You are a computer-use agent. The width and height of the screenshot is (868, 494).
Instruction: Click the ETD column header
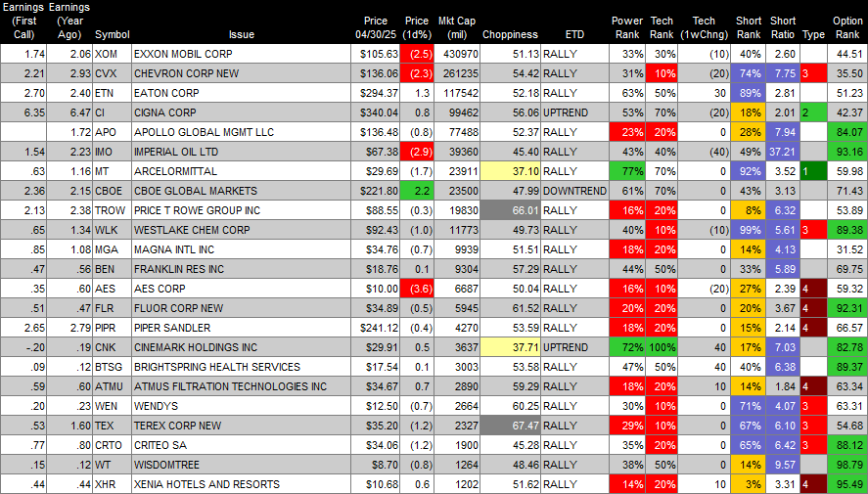pyautogui.click(x=574, y=34)
